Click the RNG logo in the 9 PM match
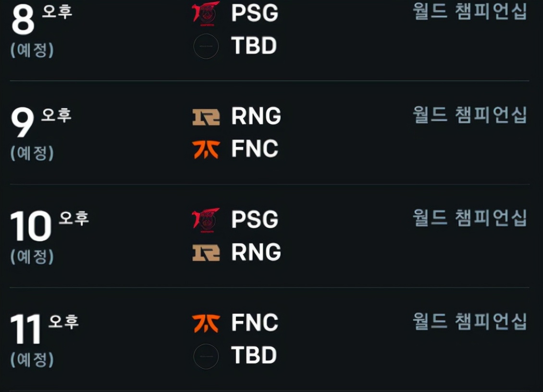This screenshot has width=543, height=392. point(206,117)
